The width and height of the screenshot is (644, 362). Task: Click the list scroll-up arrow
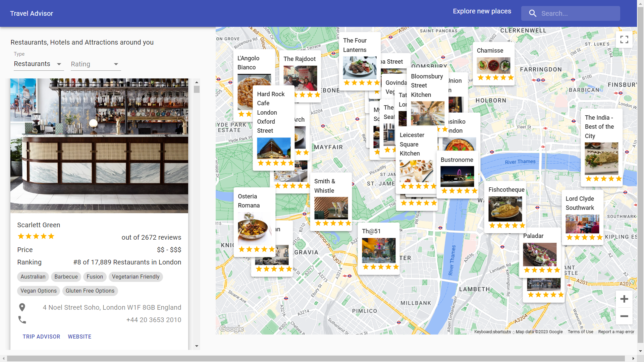197,82
